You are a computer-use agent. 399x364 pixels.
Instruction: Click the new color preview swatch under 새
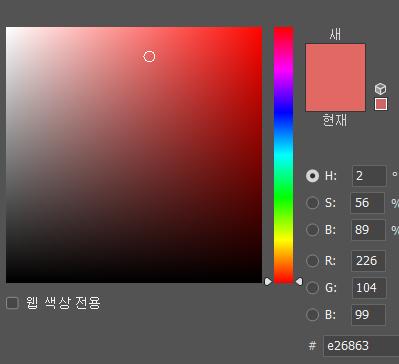click(335, 77)
